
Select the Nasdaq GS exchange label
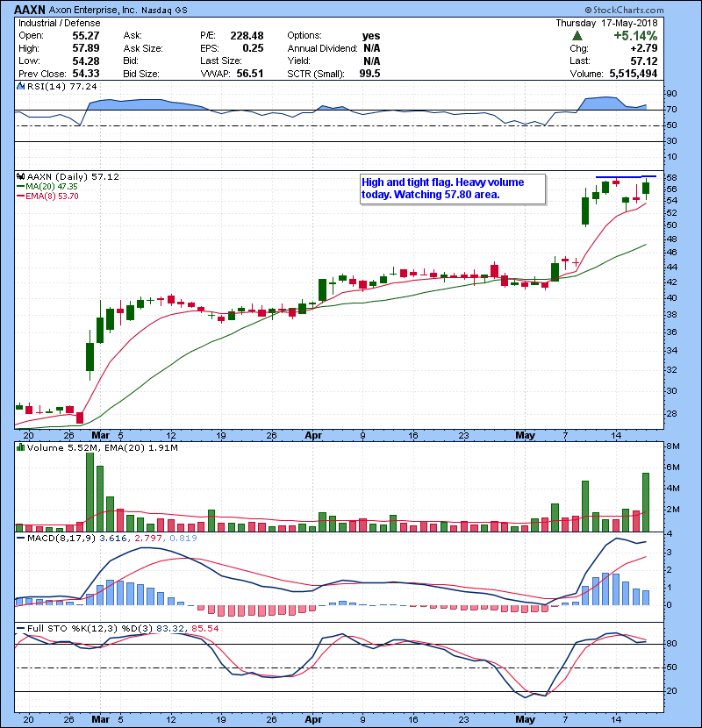click(x=164, y=11)
